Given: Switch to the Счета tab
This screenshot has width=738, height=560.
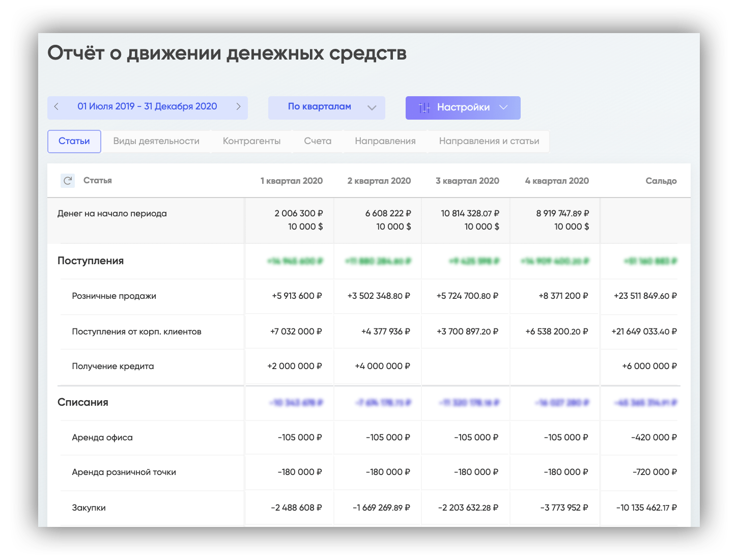Looking at the screenshot, I should click(x=318, y=142).
